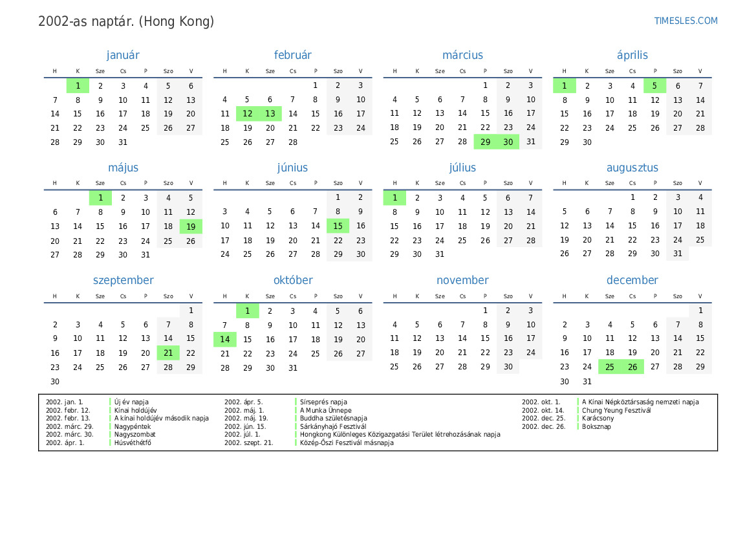Click legend entry 'A Kínai Népköztársaság nemzeti napja'

coord(640,402)
